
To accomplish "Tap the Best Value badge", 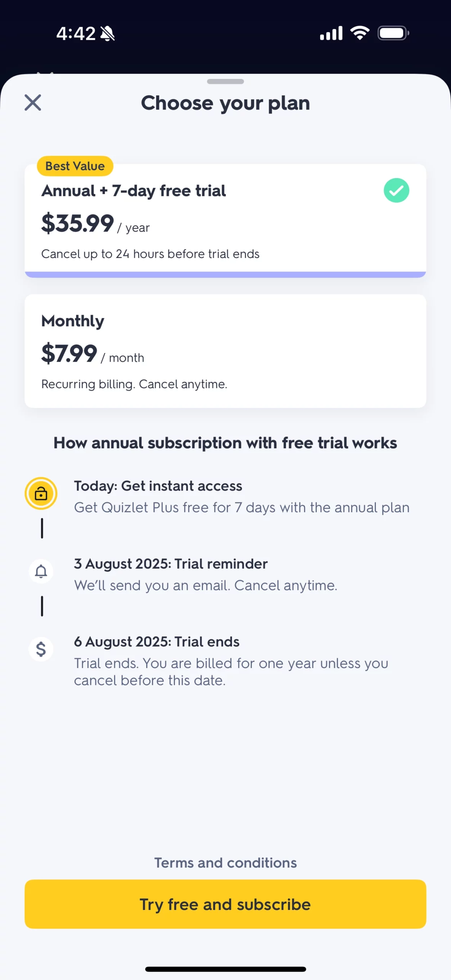I will pyautogui.click(x=75, y=166).
